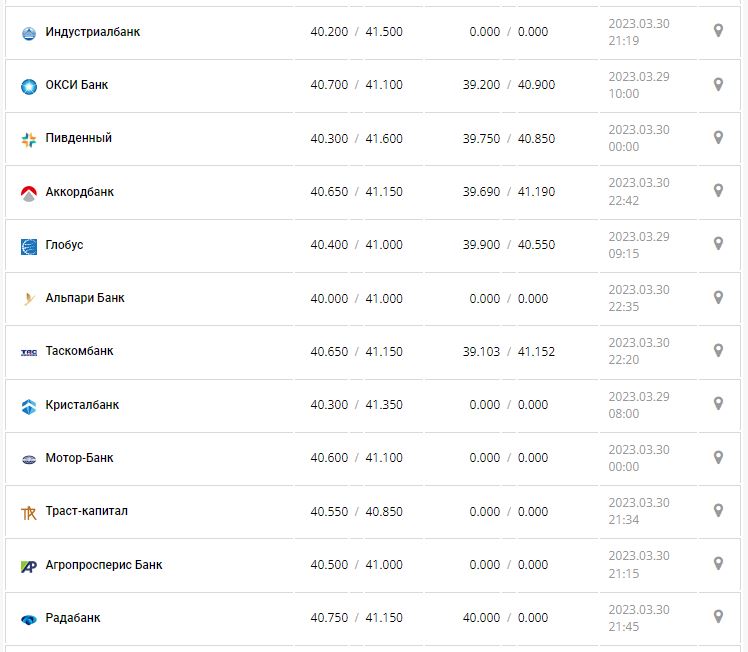This screenshot has width=748, height=652.
Task: Click the location pin for ОКСИ Банк
Action: (x=718, y=84)
